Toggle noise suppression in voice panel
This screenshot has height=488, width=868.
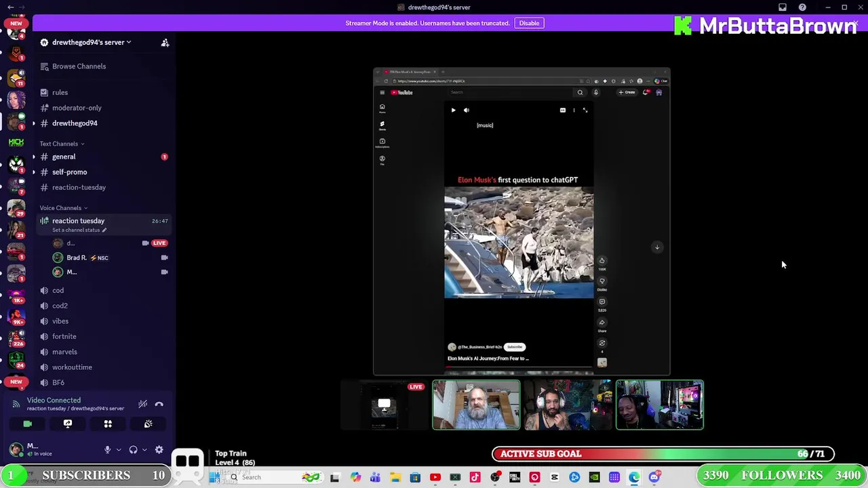pyautogui.click(x=142, y=404)
